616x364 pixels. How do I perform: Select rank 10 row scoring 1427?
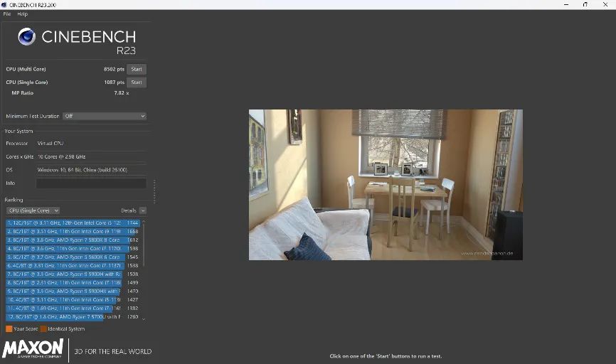pos(73,299)
